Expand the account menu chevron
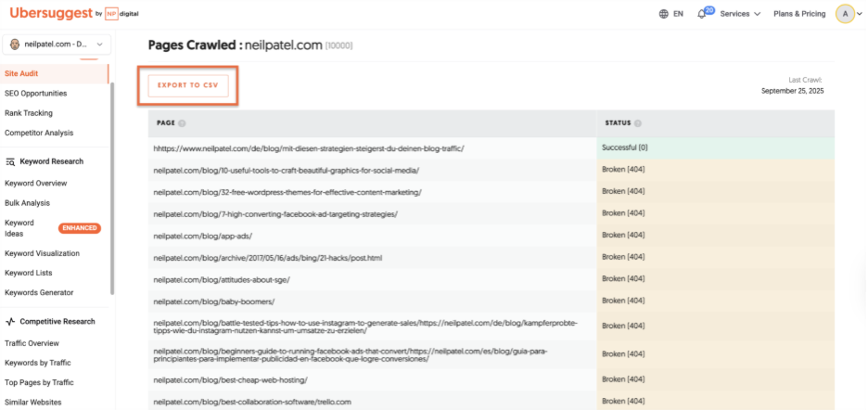The height and width of the screenshot is (410, 868). (860, 15)
